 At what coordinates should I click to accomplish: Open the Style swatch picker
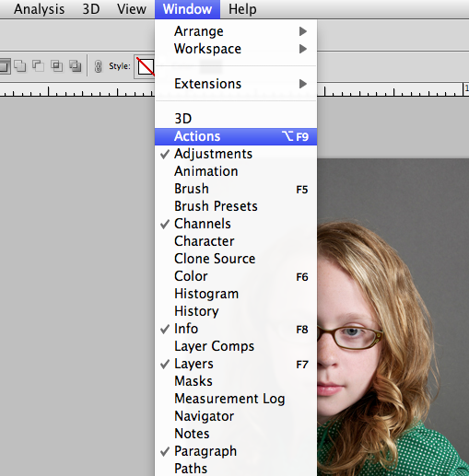click(x=146, y=66)
